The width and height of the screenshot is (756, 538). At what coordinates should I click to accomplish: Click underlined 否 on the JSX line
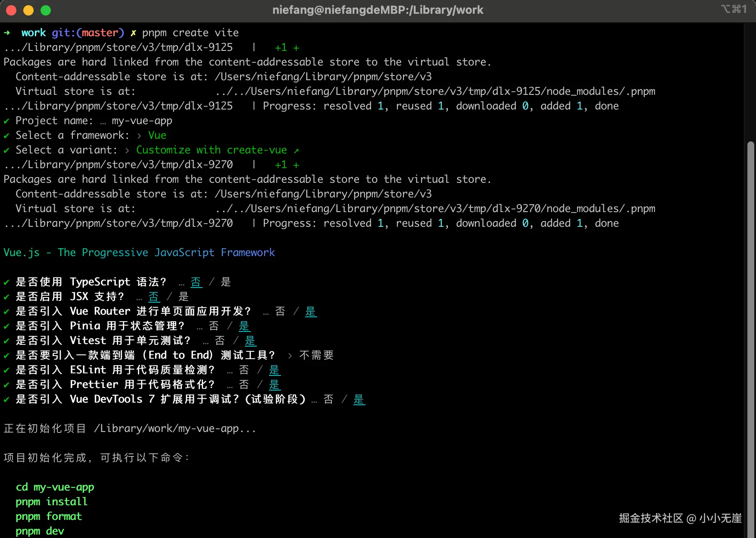[154, 297]
